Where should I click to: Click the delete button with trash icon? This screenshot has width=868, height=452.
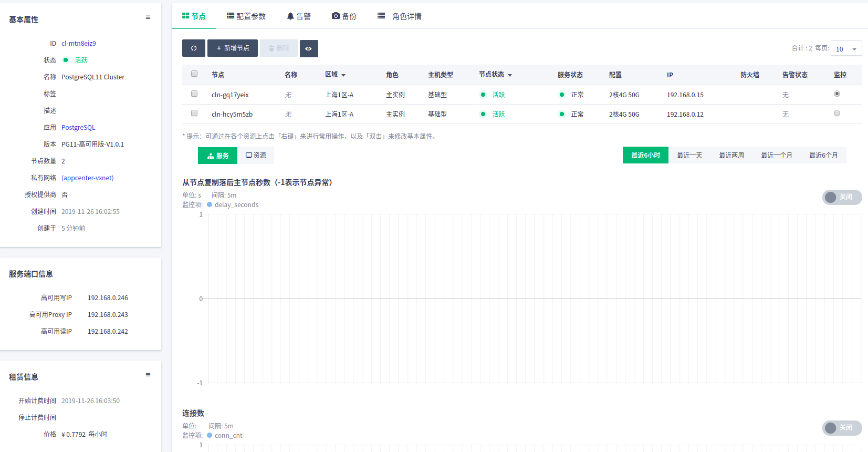(279, 48)
